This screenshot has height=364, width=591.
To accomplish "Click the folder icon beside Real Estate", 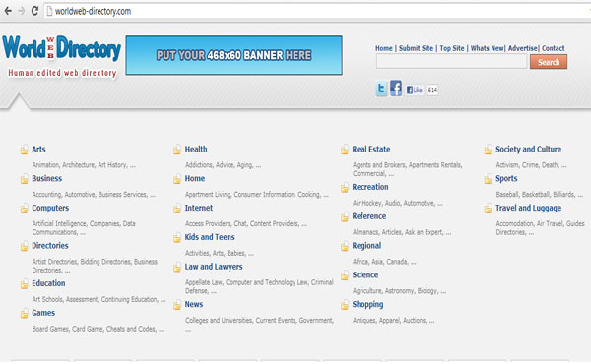I will (345, 150).
